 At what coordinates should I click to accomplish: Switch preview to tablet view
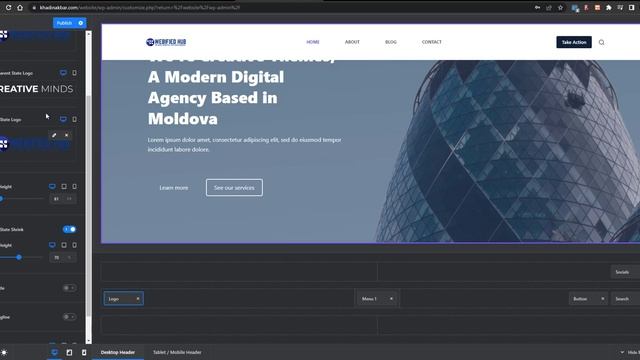pyautogui.click(x=69, y=352)
